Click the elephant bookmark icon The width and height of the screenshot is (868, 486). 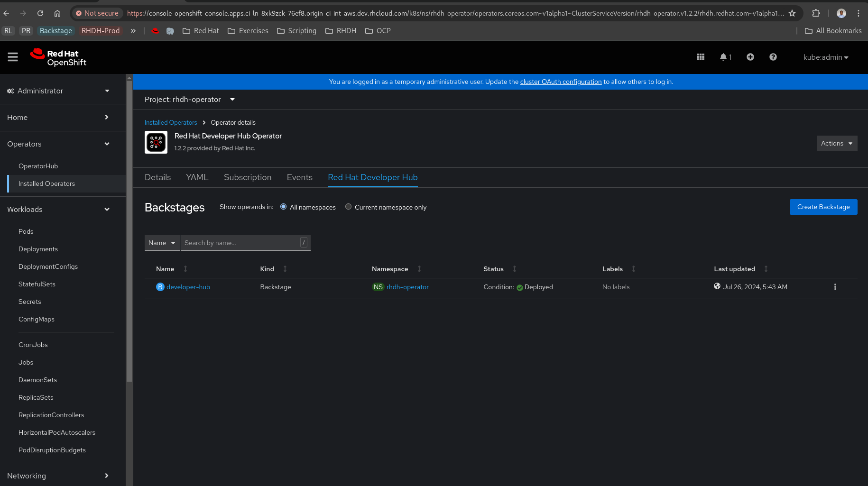170,31
